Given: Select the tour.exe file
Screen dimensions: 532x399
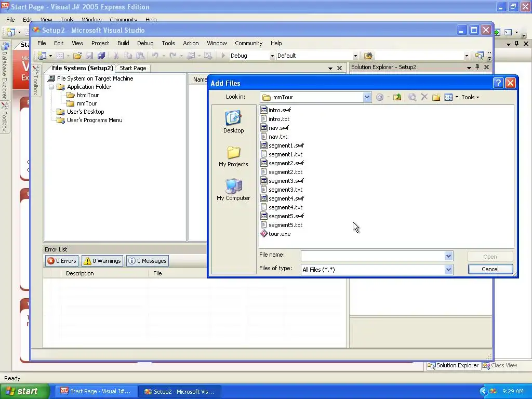Looking at the screenshot, I should (x=275, y=234).
